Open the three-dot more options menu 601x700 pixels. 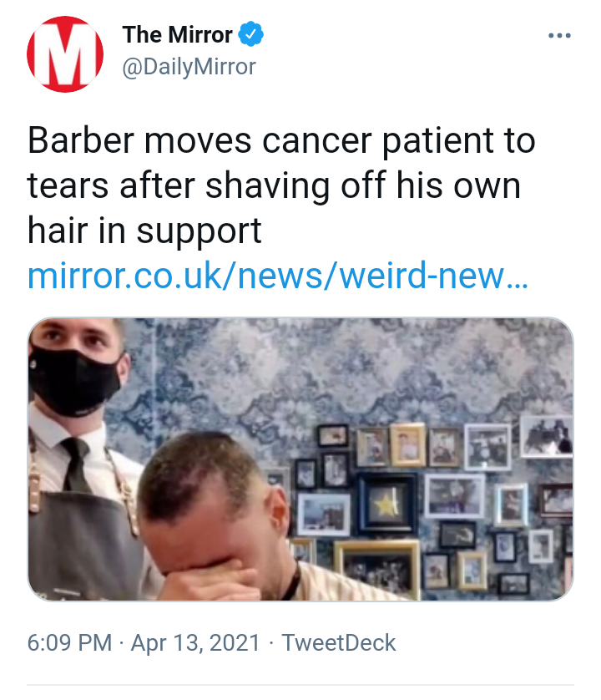(x=559, y=35)
